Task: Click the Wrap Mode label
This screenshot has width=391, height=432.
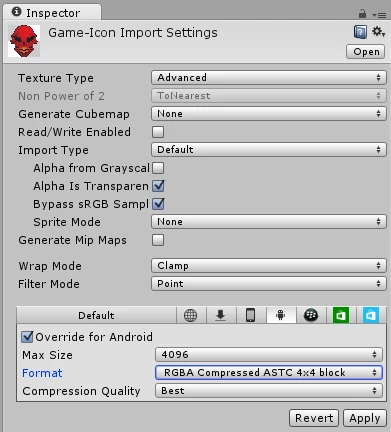Action: point(50,266)
